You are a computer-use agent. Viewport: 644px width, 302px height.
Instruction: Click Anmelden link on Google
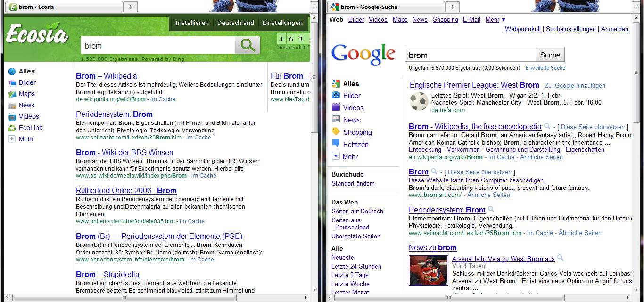(615, 29)
